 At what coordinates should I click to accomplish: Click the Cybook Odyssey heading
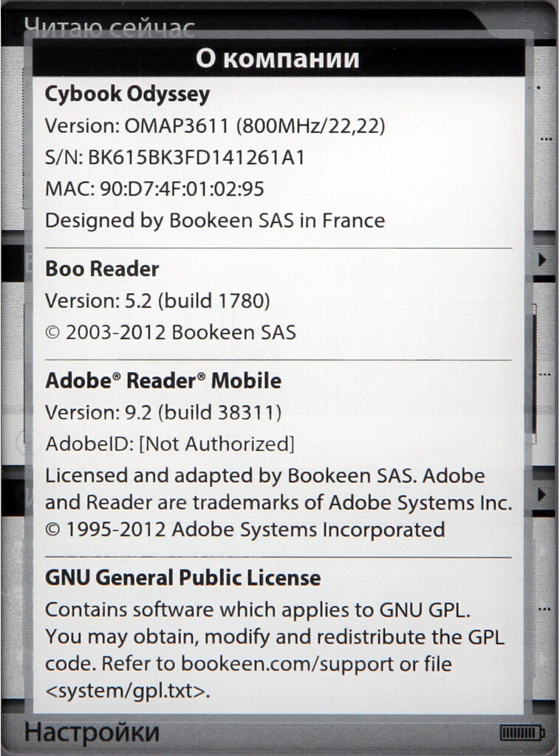[127, 95]
